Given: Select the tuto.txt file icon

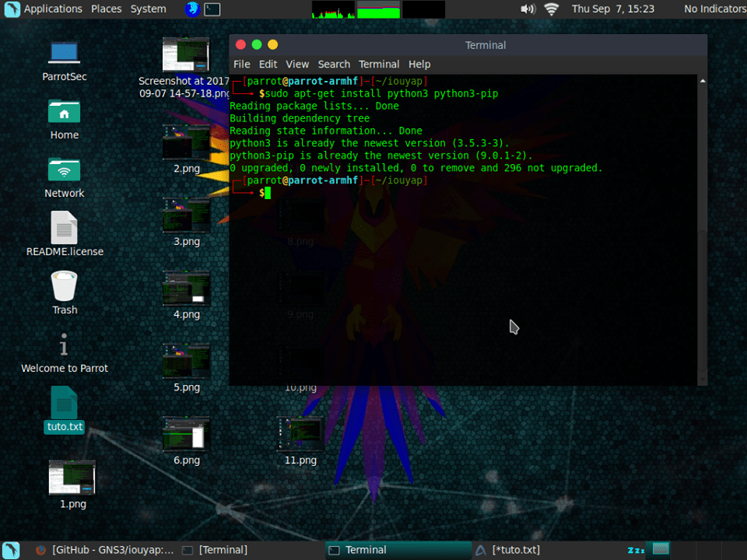Looking at the screenshot, I should pyautogui.click(x=64, y=403).
